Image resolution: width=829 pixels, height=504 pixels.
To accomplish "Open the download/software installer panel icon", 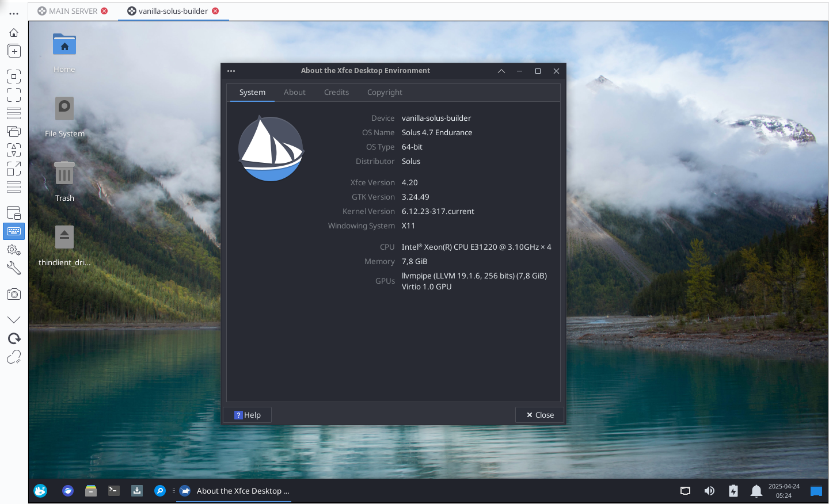I will [137, 491].
